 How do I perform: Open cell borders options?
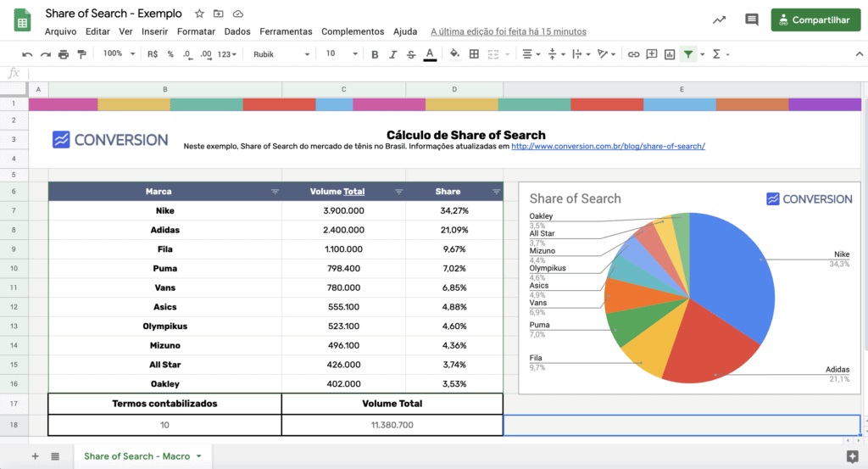(x=474, y=54)
